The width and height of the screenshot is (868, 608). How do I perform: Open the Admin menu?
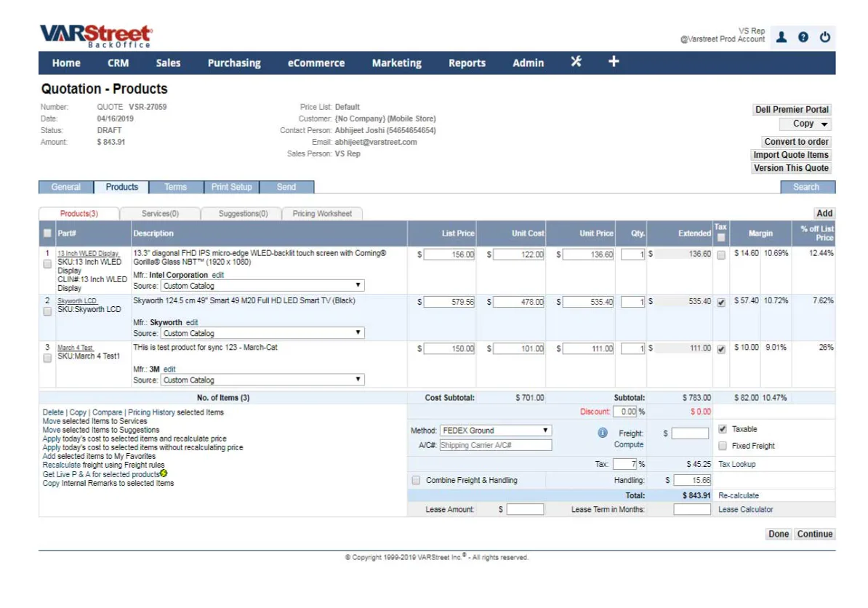528,63
